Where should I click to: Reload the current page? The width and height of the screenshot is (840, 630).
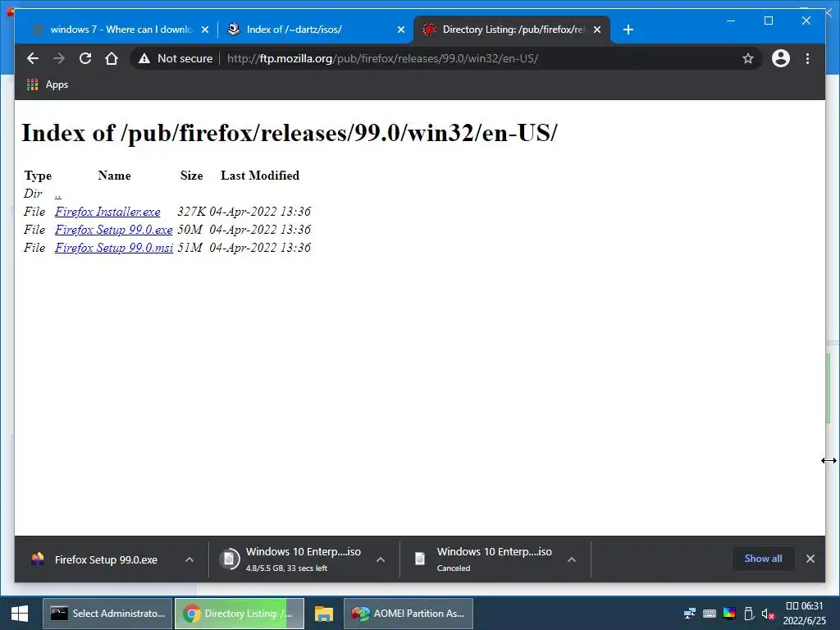click(85, 58)
